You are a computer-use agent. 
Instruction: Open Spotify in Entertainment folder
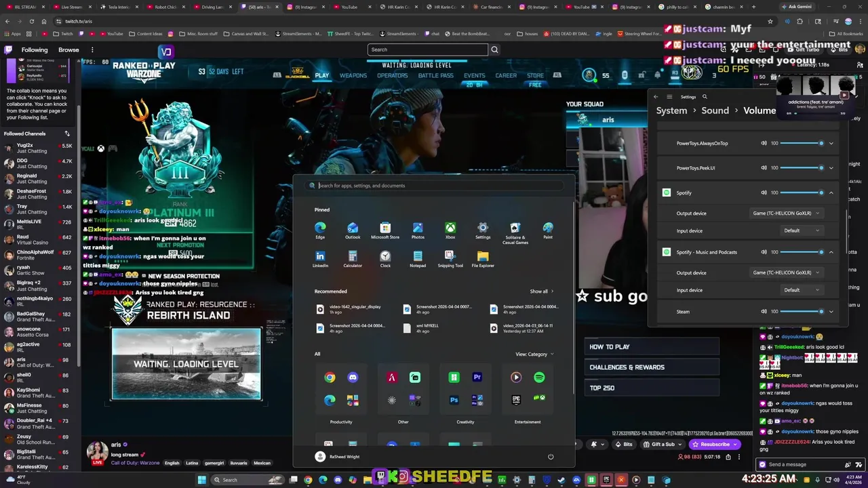539,378
